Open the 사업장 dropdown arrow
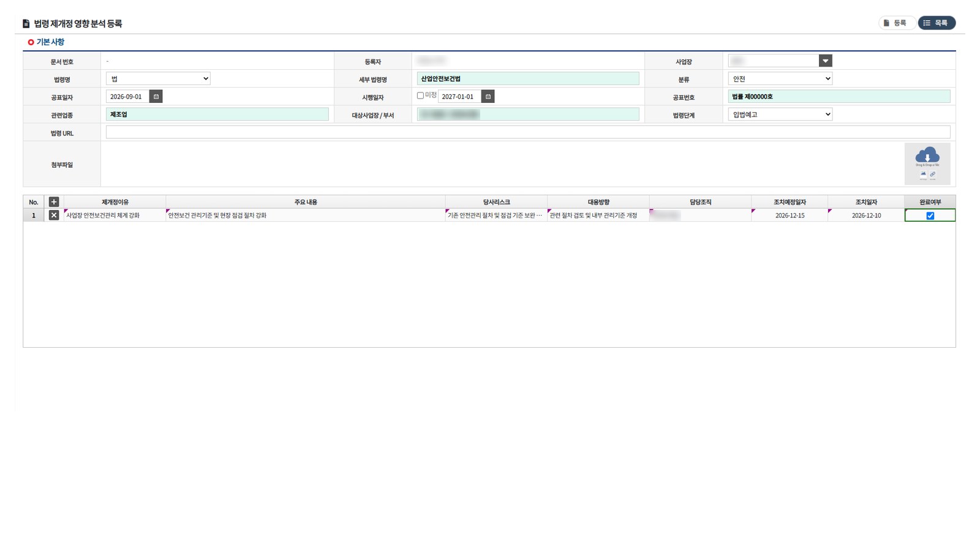 (826, 61)
